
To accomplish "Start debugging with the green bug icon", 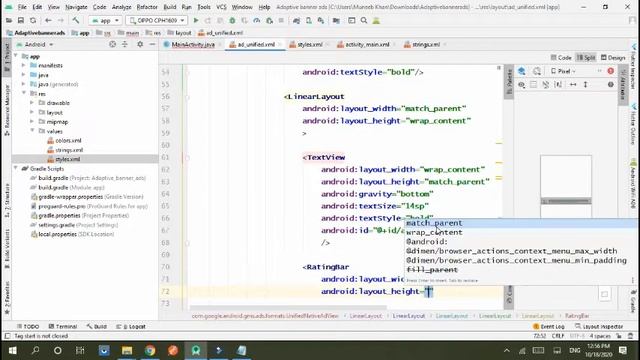I will coord(232,20).
